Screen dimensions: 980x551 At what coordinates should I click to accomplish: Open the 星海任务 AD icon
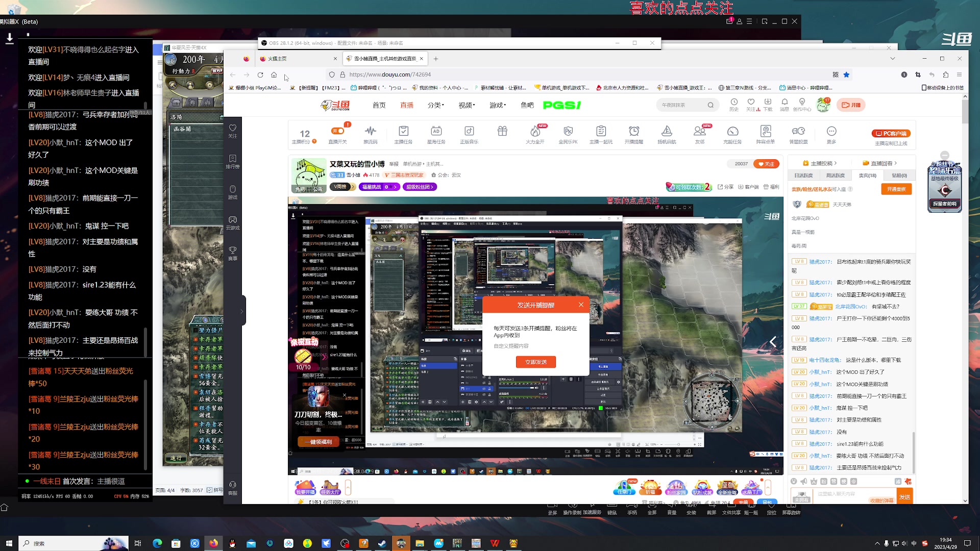tap(436, 131)
